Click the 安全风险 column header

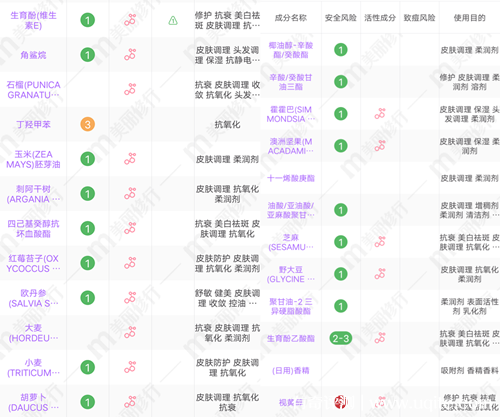tap(340, 18)
